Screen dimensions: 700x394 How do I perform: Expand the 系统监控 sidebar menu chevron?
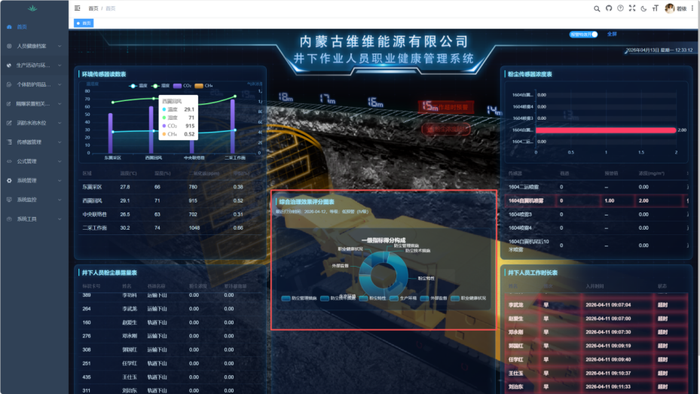point(60,199)
